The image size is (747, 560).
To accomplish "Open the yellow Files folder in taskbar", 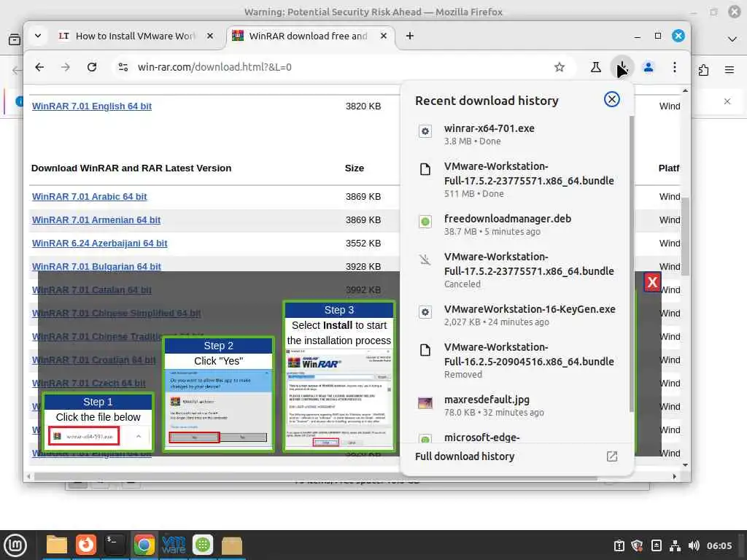I will pos(57,545).
